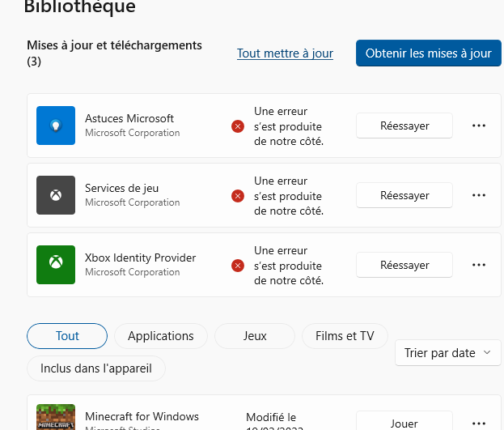Open more options for Xbox Identity Provider
The height and width of the screenshot is (430, 504).
pos(479,265)
